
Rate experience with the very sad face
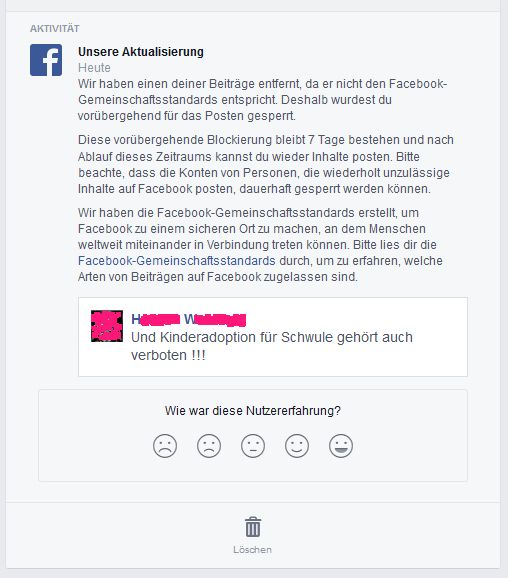click(x=165, y=446)
